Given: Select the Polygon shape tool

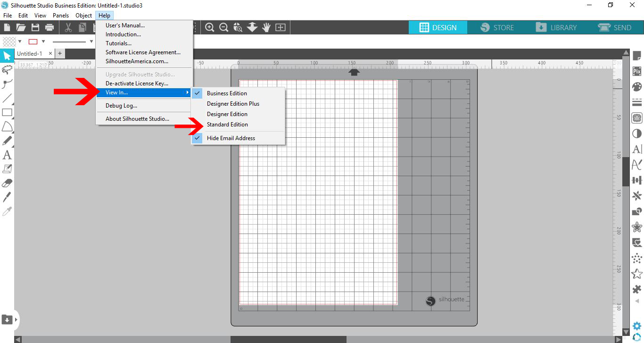Looking at the screenshot, I should pyautogui.click(x=7, y=126).
